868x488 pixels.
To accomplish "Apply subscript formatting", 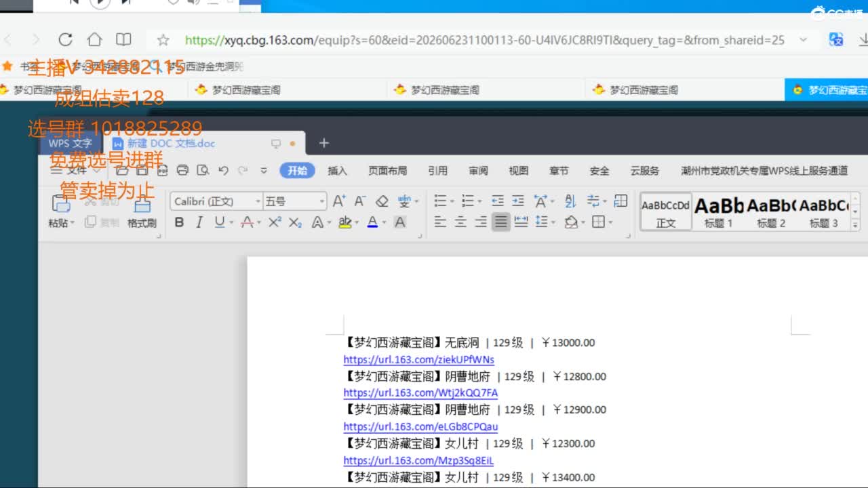I will tap(295, 222).
